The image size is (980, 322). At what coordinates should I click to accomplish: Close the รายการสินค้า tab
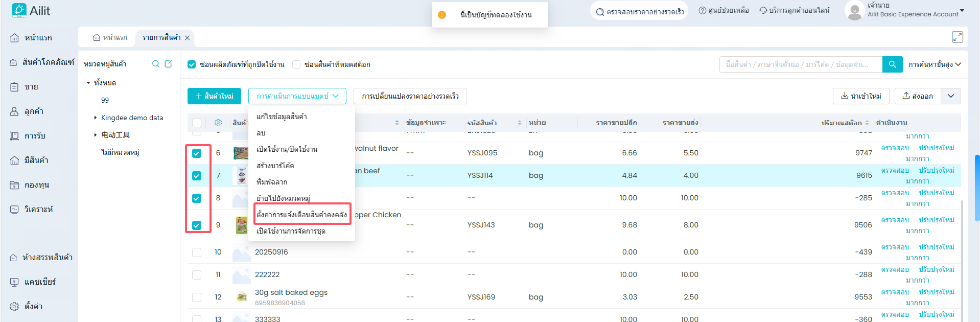[x=188, y=38]
